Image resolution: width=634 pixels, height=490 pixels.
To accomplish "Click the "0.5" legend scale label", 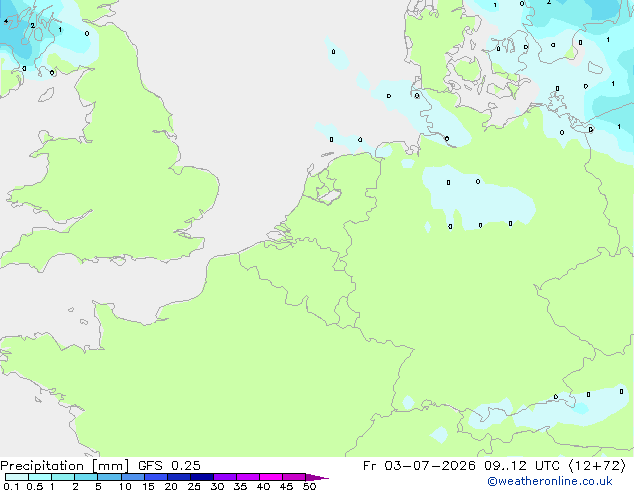I will tap(34, 486).
